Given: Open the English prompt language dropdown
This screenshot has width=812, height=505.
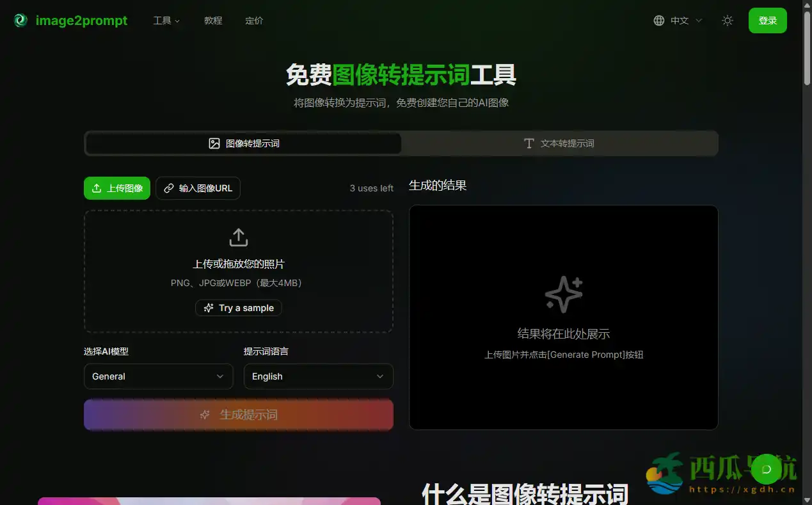Looking at the screenshot, I should click(x=318, y=376).
